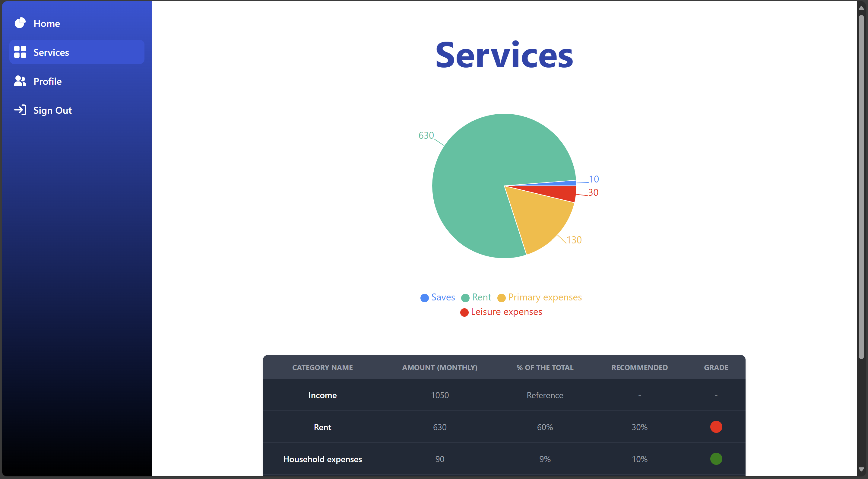This screenshot has width=868, height=479.
Task: Click the Home pie chart icon
Action: pos(20,23)
